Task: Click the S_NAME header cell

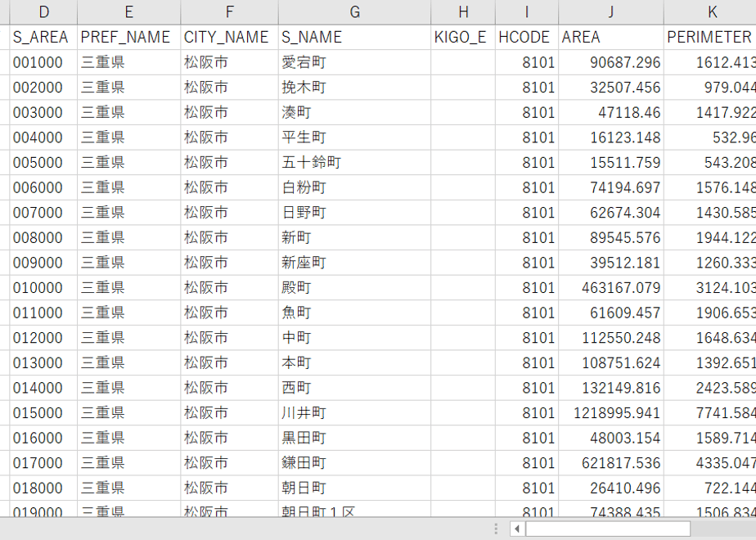Action: (x=354, y=37)
